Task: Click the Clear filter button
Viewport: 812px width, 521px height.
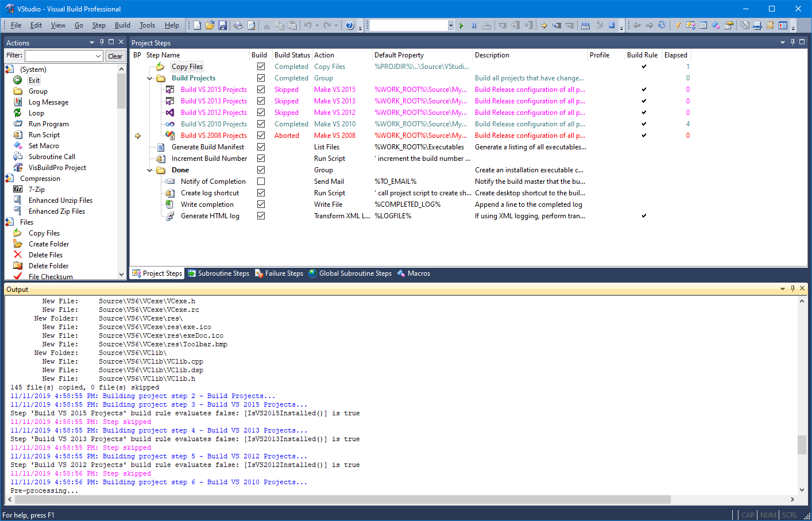Action: tap(115, 56)
